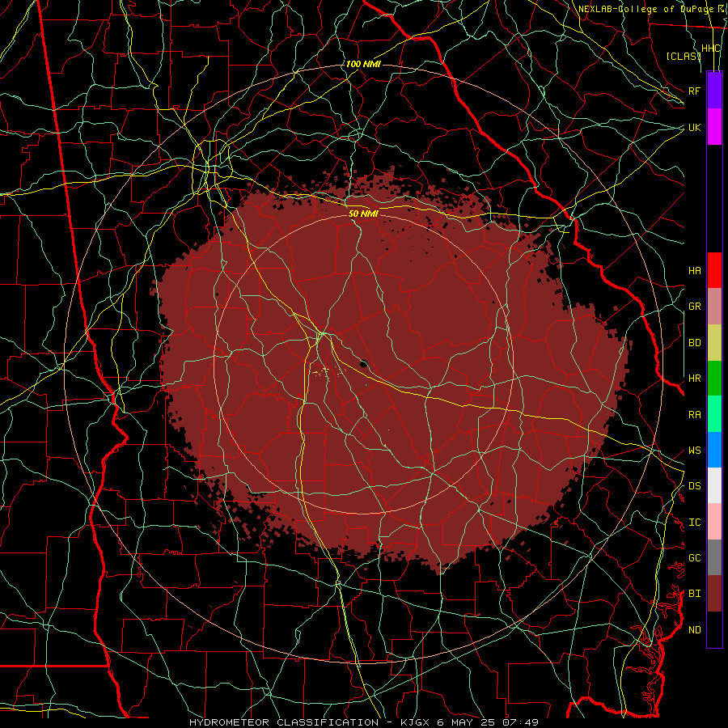Click the GR pink legend color block
Image resolution: width=728 pixels, height=728 pixels.
(x=714, y=307)
